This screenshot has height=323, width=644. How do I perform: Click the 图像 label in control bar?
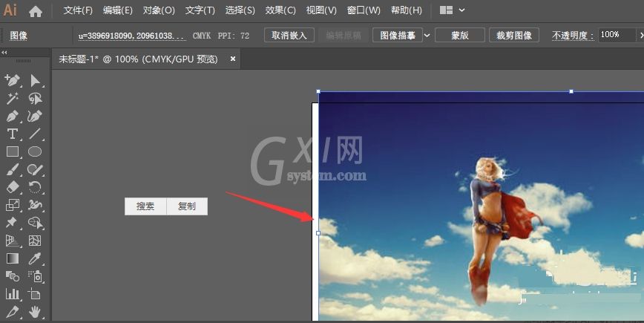19,36
